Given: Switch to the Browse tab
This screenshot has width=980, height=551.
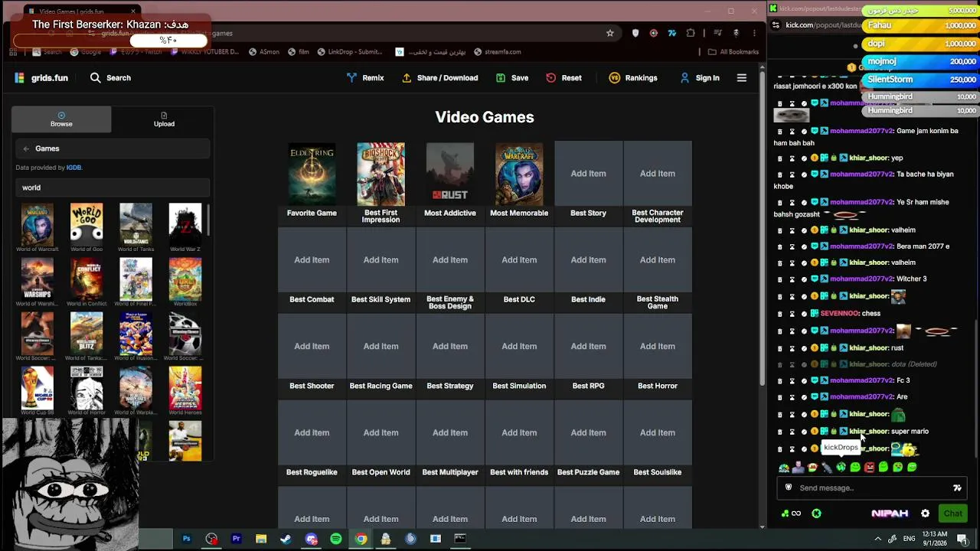Looking at the screenshot, I should (61, 119).
